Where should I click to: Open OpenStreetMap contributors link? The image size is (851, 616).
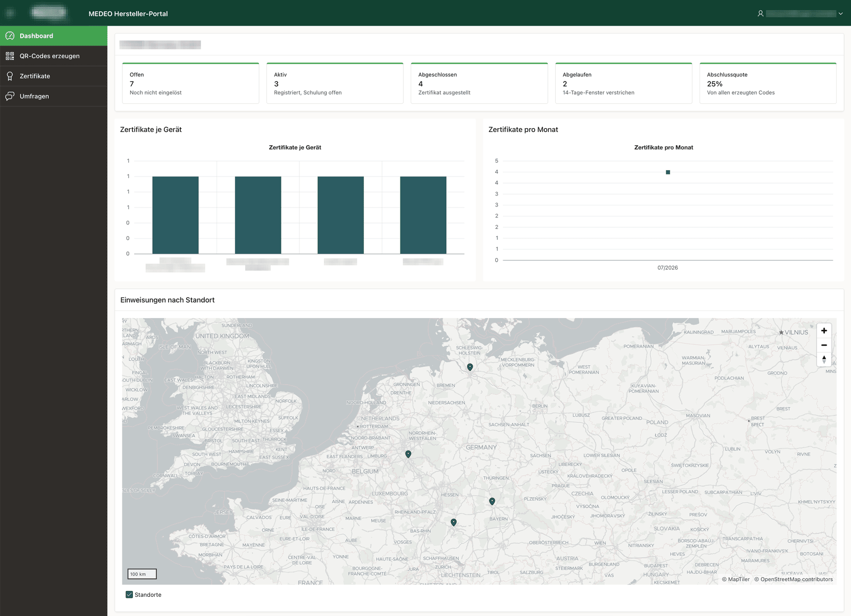[x=794, y=579]
